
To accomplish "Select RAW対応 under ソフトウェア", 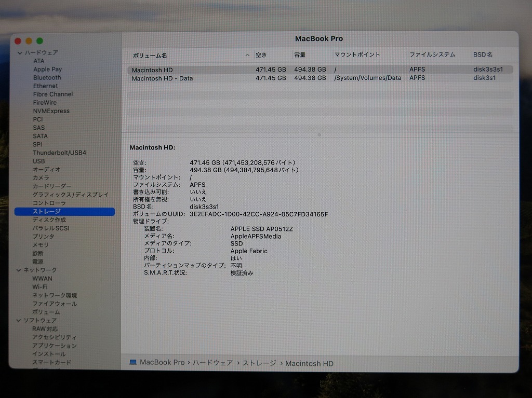I will [x=45, y=329].
